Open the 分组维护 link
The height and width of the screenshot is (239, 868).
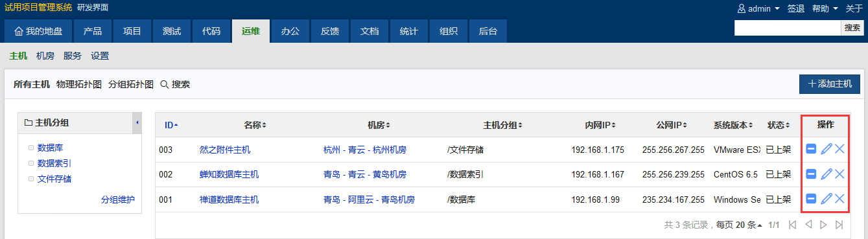click(x=118, y=199)
